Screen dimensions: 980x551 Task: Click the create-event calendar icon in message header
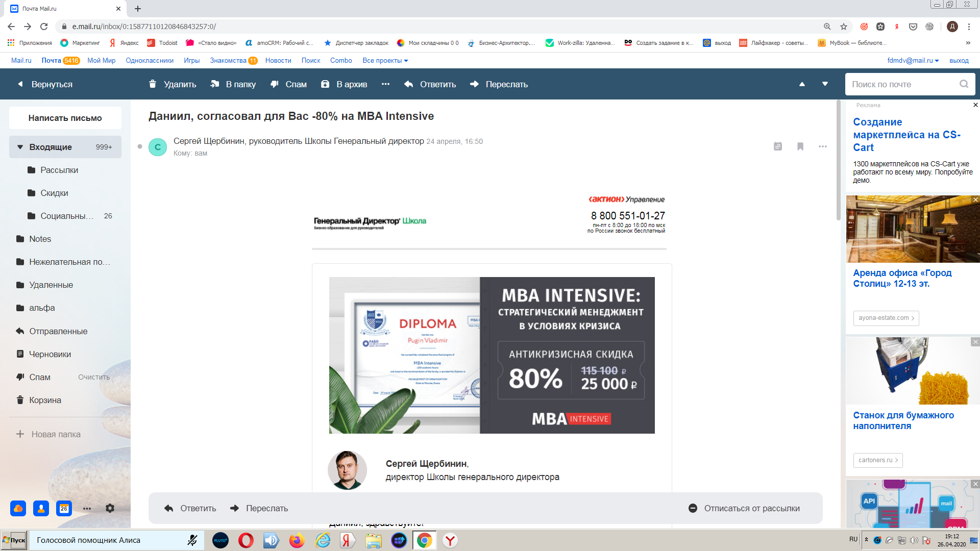pyautogui.click(x=778, y=146)
